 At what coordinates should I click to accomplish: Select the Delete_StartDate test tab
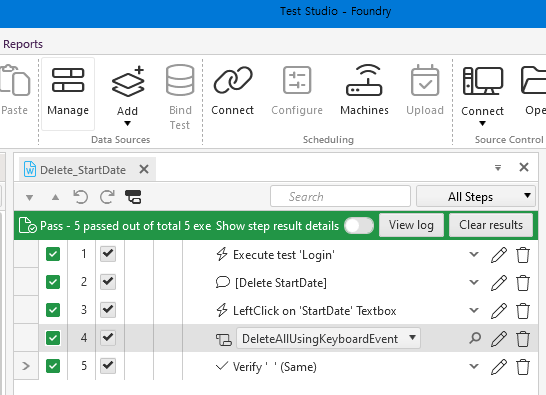pyautogui.click(x=83, y=170)
